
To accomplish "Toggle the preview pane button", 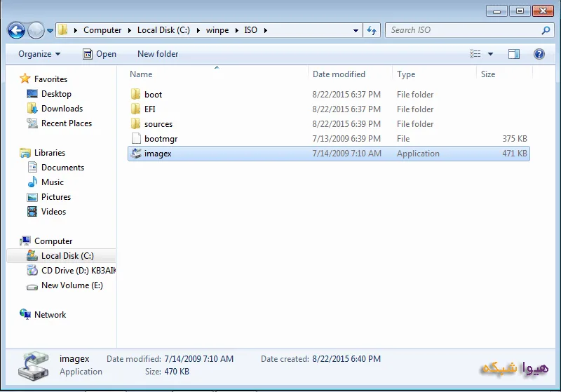I will [514, 54].
